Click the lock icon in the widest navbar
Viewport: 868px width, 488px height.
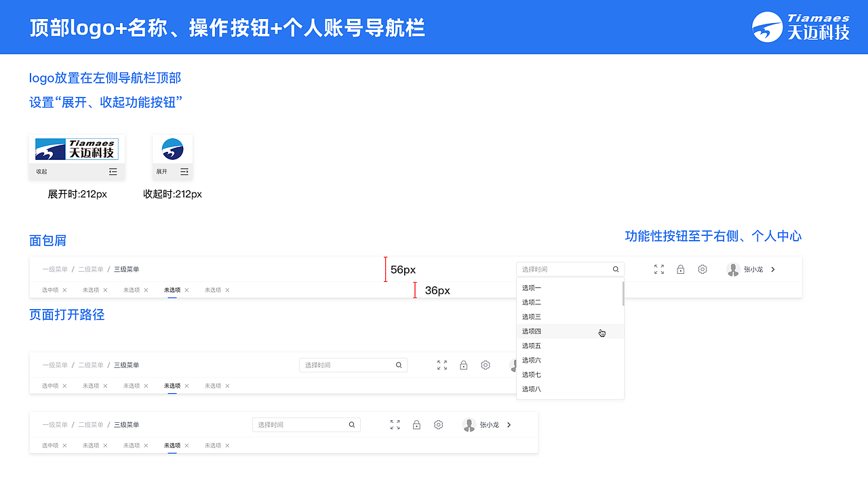[681, 269]
